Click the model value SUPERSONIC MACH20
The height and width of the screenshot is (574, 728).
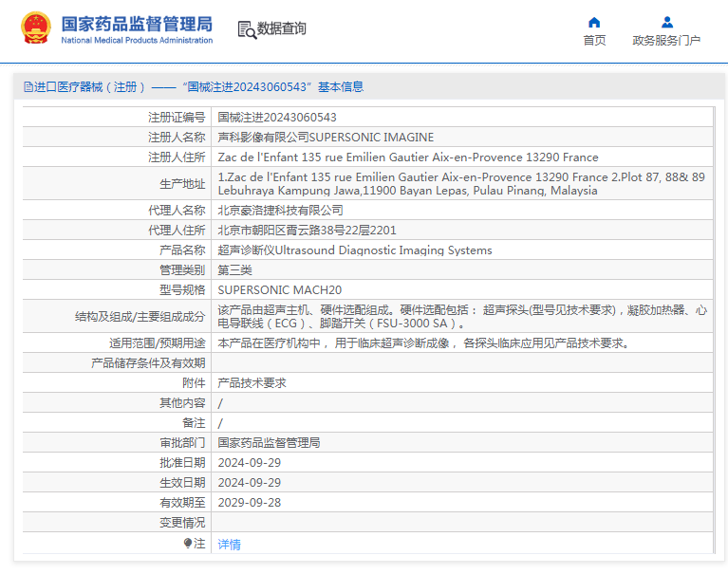(279, 290)
